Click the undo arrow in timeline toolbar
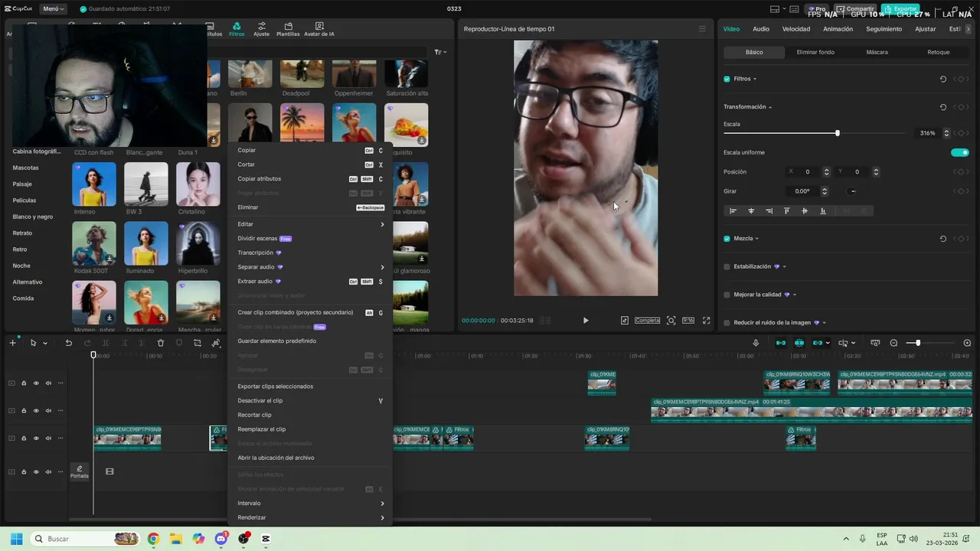The height and width of the screenshot is (551, 980). click(68, 343)
